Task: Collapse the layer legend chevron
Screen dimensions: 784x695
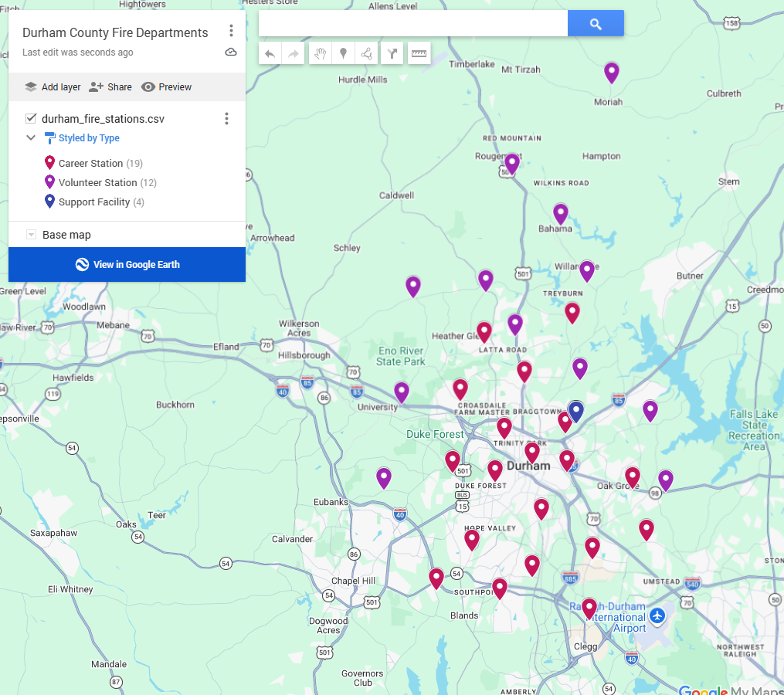Action: pyautogui.click(x=31, y=137)
